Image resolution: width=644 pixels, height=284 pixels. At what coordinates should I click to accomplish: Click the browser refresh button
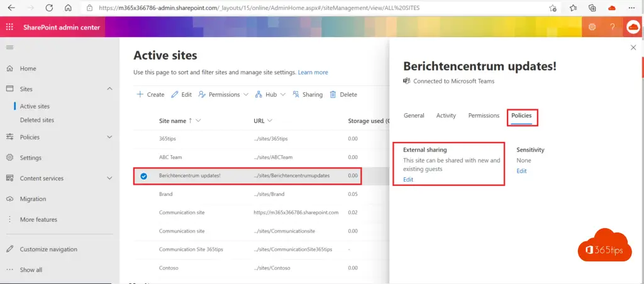tap(48, 8)
